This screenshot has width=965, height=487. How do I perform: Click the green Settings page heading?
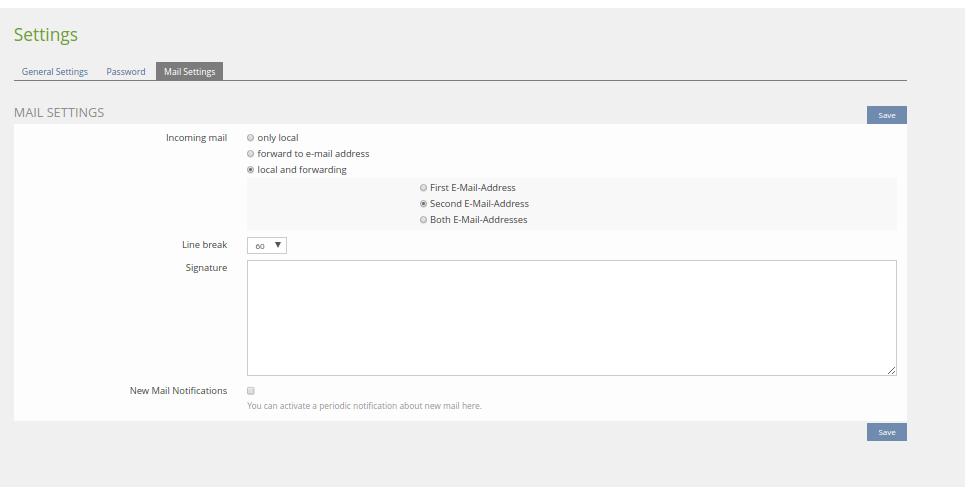coord(46,35)
